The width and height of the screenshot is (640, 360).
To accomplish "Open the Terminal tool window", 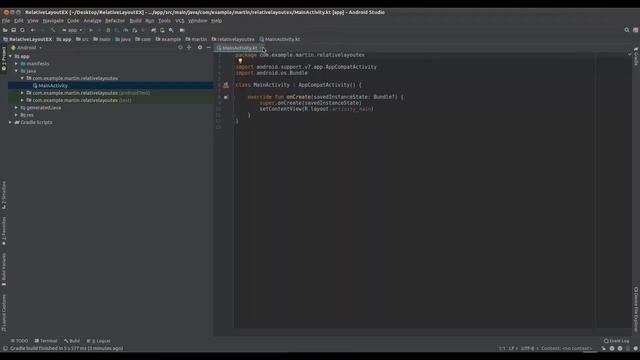I will 46,341.
